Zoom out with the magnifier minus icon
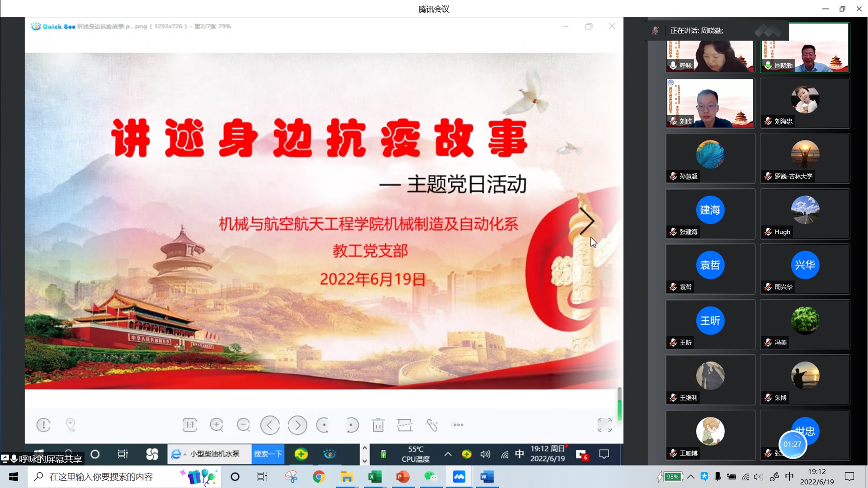 244,425
